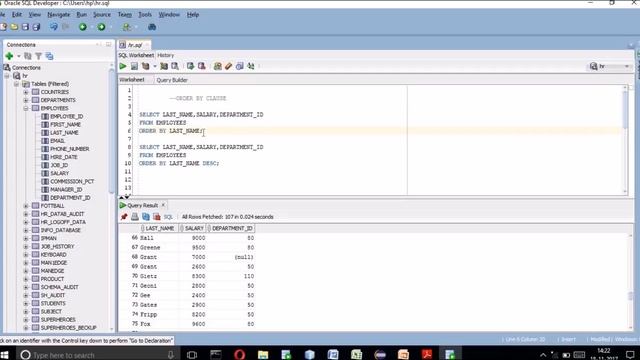
Task: Click the DEPARTMENT_ID column header
Action: coord(232,228)
